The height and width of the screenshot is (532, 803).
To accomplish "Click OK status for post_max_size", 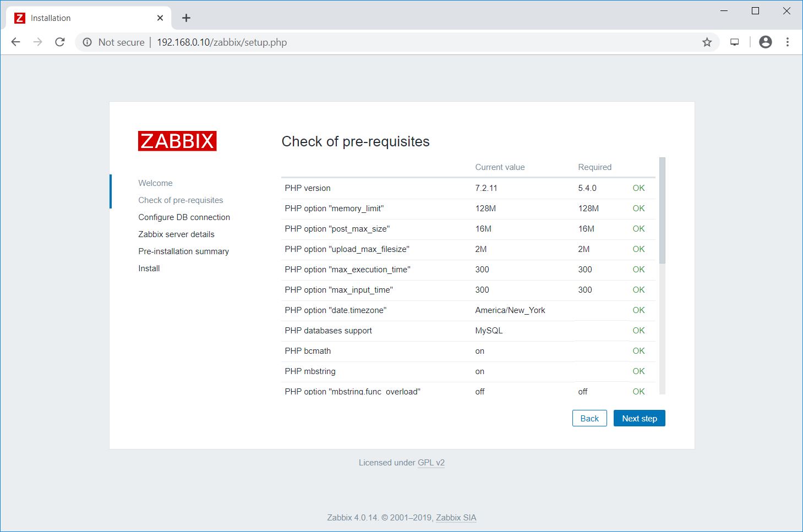I will click(638, 229).
